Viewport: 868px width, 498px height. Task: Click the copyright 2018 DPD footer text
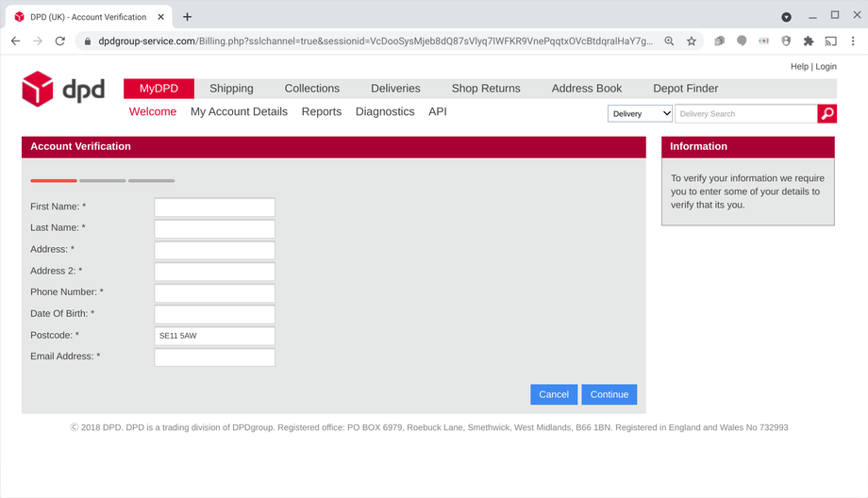pyautogui.click(x=429, y=427)
